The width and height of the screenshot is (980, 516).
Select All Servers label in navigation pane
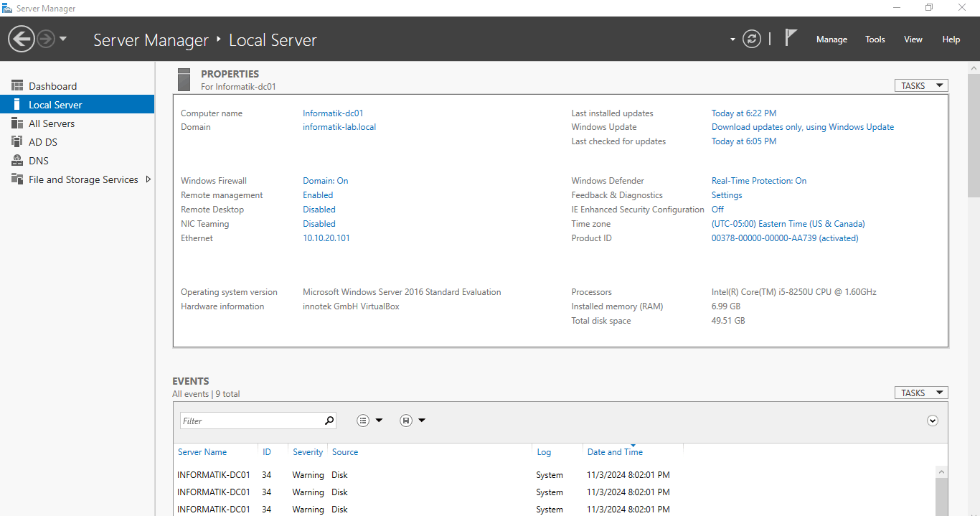pos(52,123)
